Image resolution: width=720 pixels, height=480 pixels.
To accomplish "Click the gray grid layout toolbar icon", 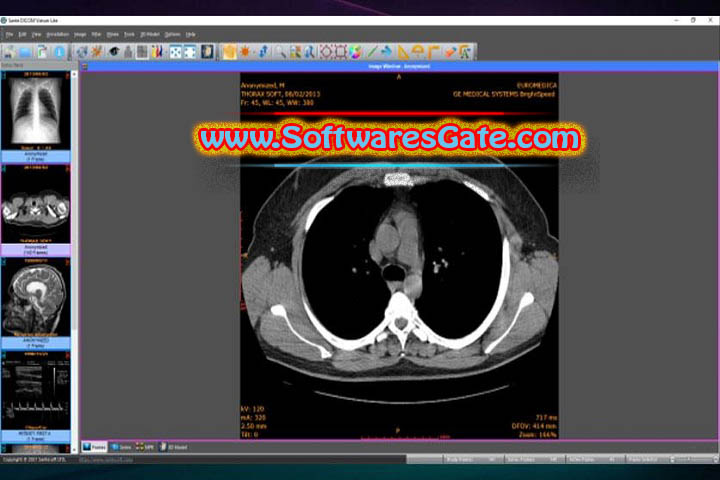I will [x=142, y=52].
